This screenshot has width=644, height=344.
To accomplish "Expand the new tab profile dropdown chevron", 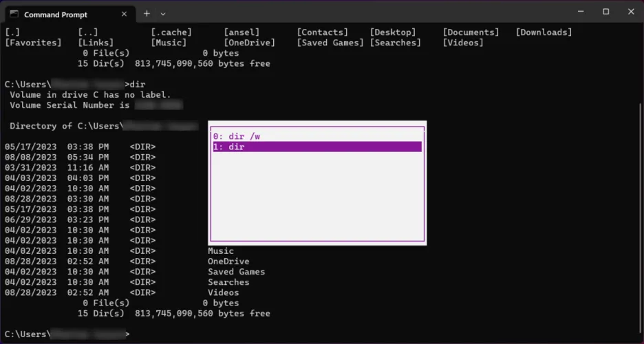I will [163, 14].
